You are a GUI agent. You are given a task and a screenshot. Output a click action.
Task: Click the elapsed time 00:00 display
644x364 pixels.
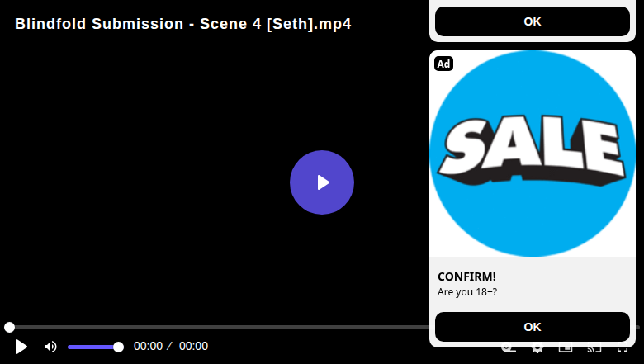[148, 347]
